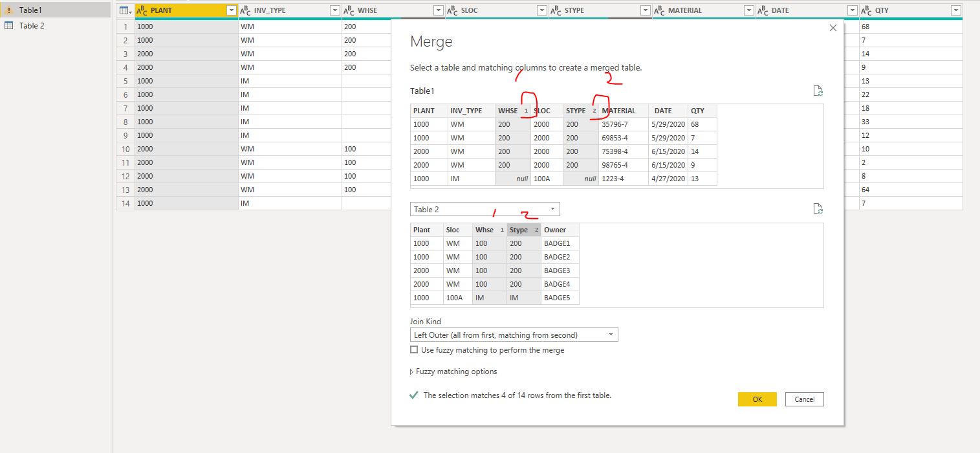
Task: Click BADGE5 cell in Table 2 preview
Action: click(x=560, y=298)
